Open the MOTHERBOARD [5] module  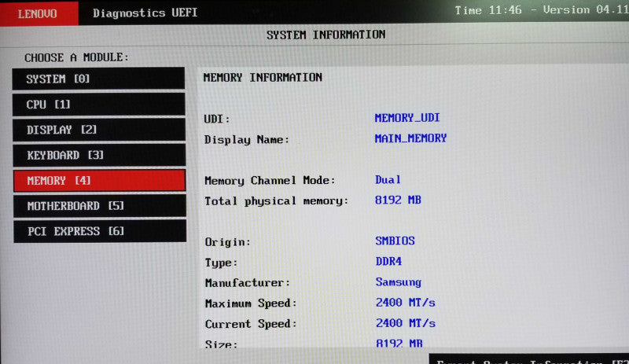point(100,206)
